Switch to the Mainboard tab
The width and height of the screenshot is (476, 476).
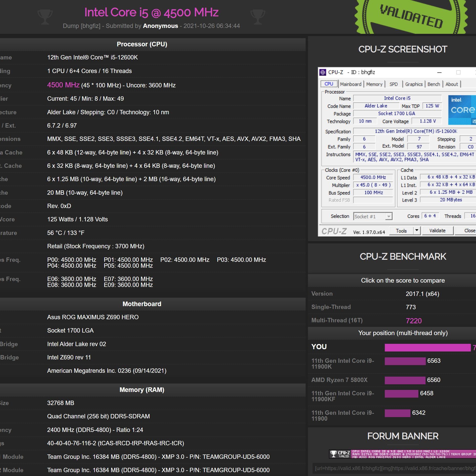point(350,84)
